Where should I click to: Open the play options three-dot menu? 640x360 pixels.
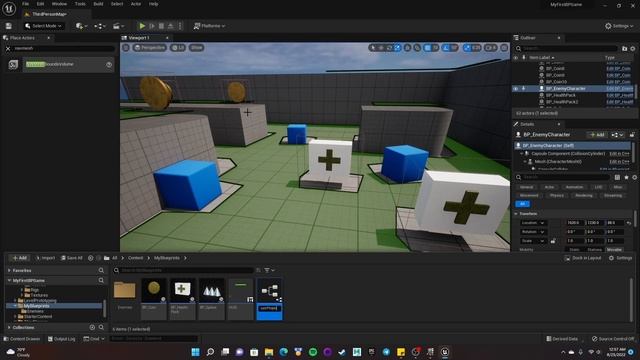click(x=180, y=26)
